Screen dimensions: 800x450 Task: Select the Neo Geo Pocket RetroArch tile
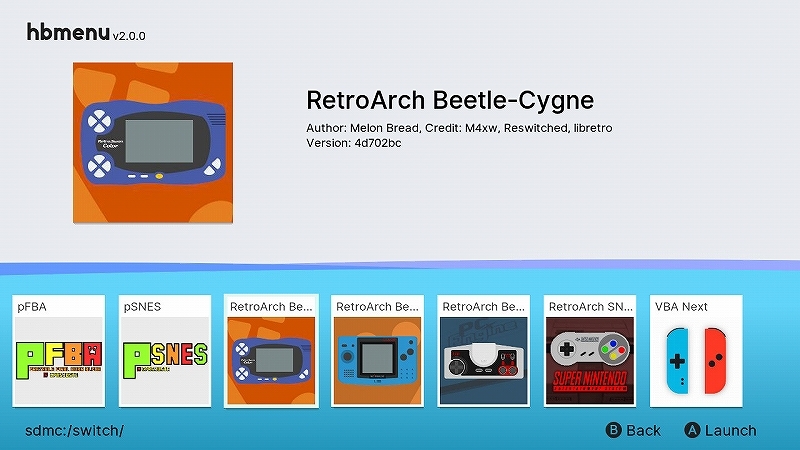click(x=378, y=351)
